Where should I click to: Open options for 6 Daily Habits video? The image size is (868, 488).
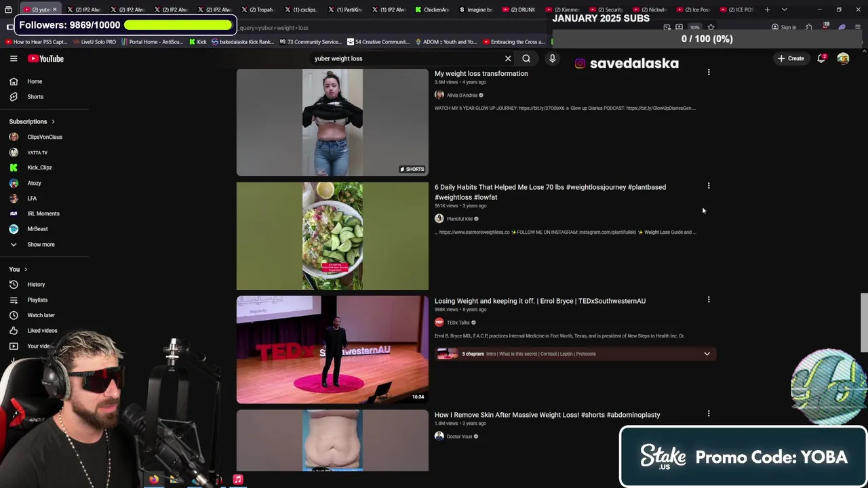(709, 186)
